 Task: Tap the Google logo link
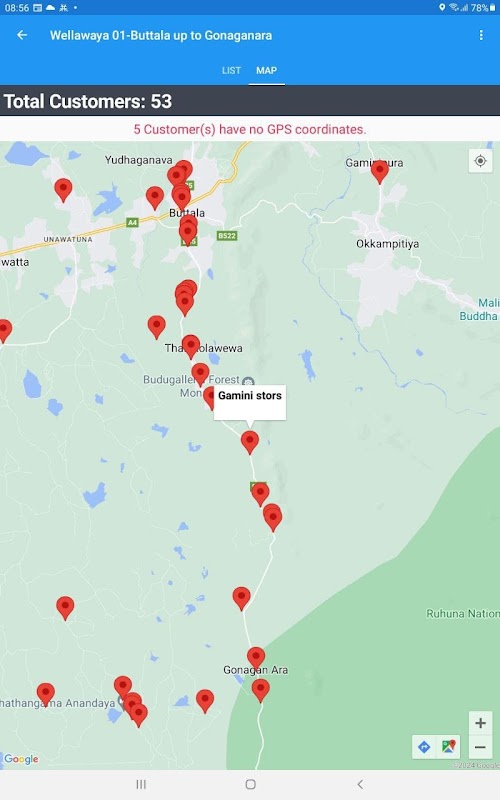[x=21, y=759]
